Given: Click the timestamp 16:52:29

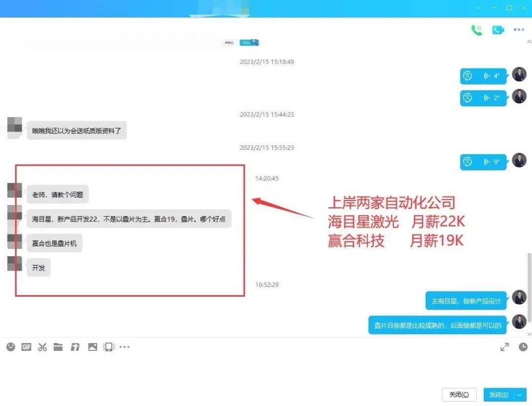Looking at the screenshot, I should 266,285.
